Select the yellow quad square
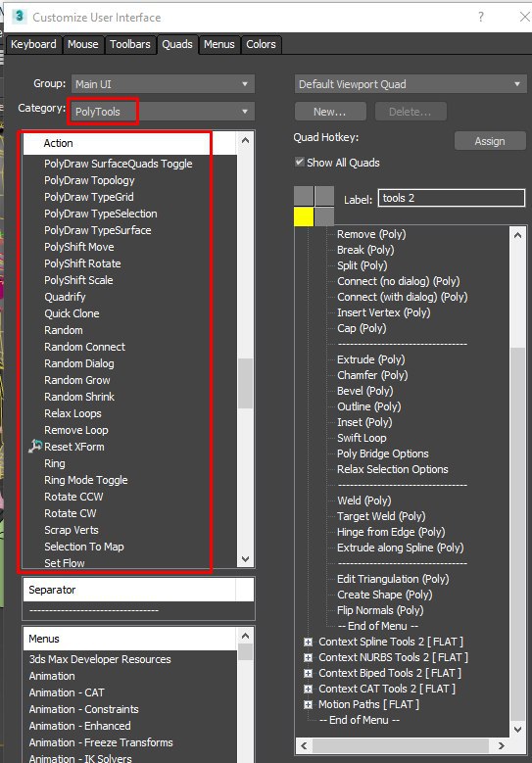The image size is (532, 763). [x=304, y=216]
